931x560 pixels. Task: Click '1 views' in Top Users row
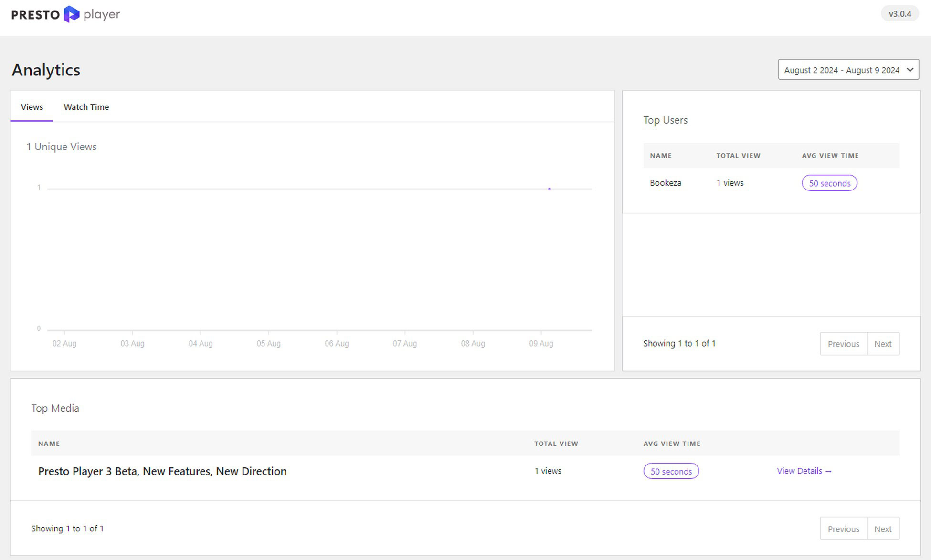point(730,183)
